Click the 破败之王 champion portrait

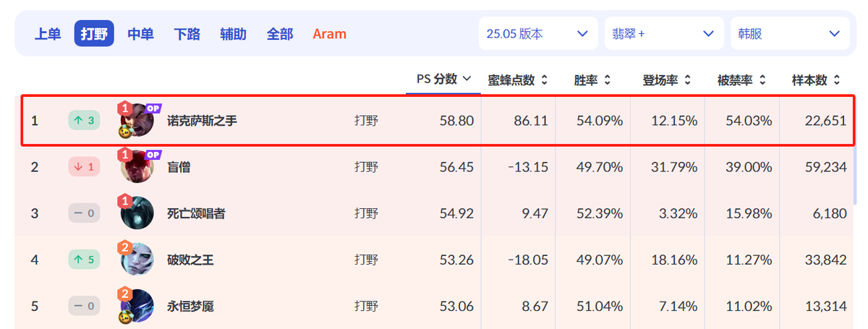point(137,259)
